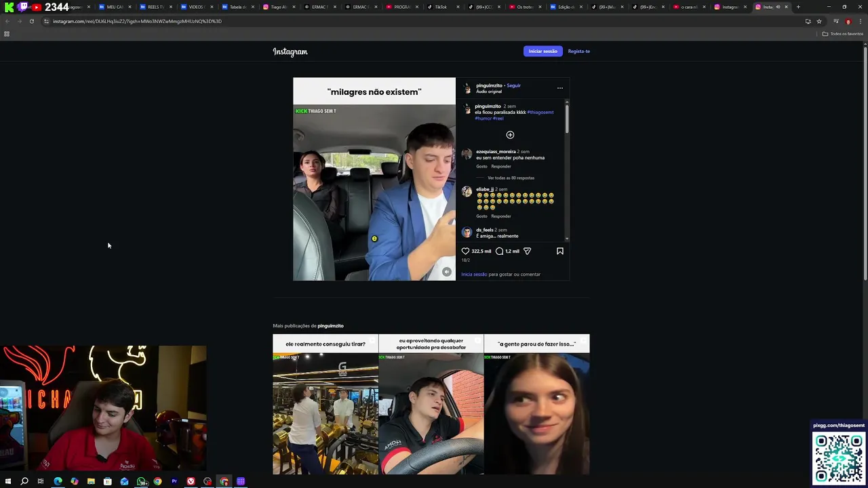Open Vivaldi browser from the taskbar
This screenshot has width=868, height=488.
pyautogui.click(x=191, y=481)
